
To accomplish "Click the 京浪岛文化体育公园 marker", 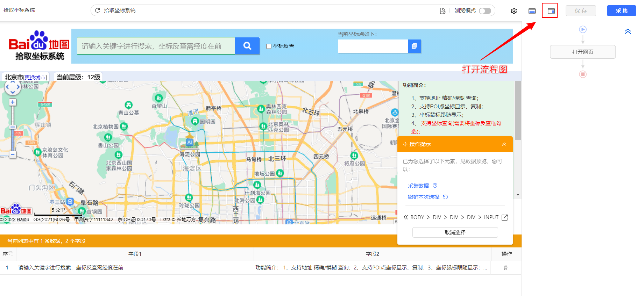I will coord(37,152).
